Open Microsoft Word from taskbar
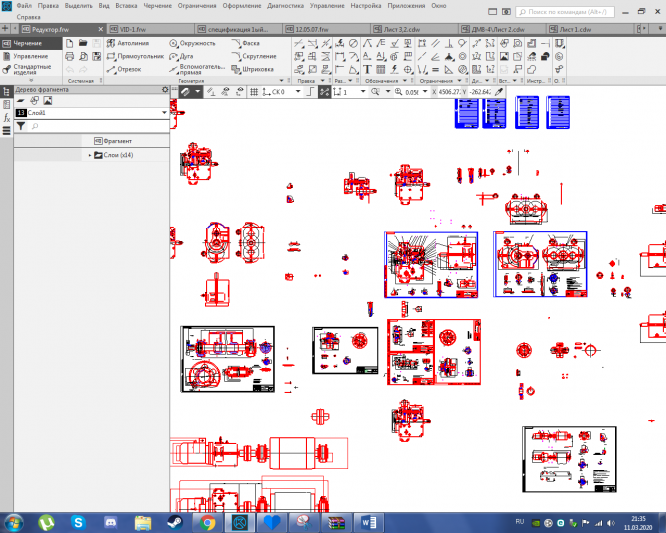Viewport: 666px width, 533px height. 369,522
